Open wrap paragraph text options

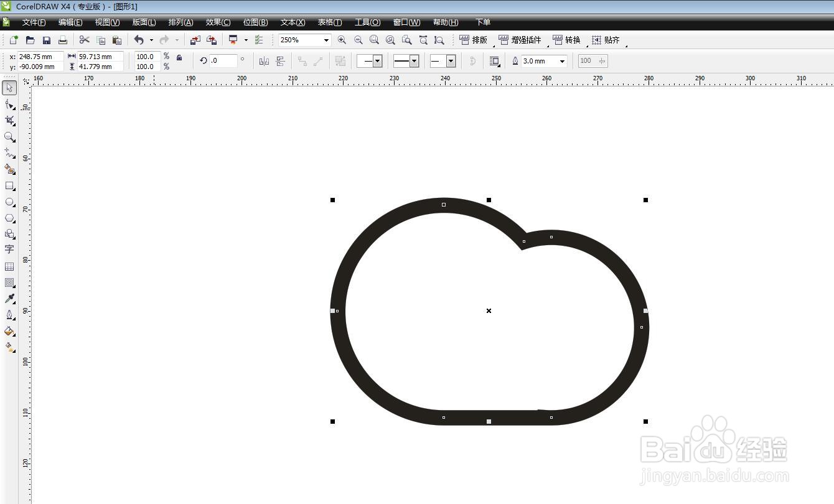495,61
